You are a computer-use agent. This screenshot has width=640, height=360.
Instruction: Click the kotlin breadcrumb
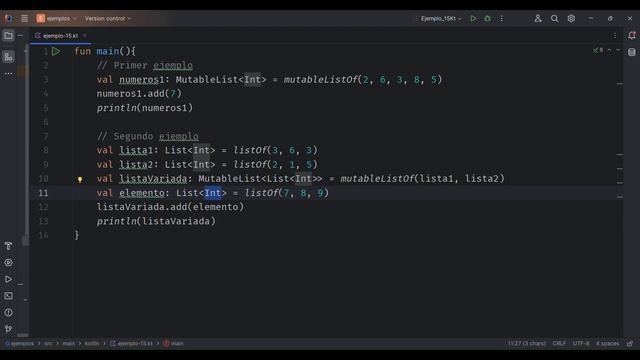(92, 343)
